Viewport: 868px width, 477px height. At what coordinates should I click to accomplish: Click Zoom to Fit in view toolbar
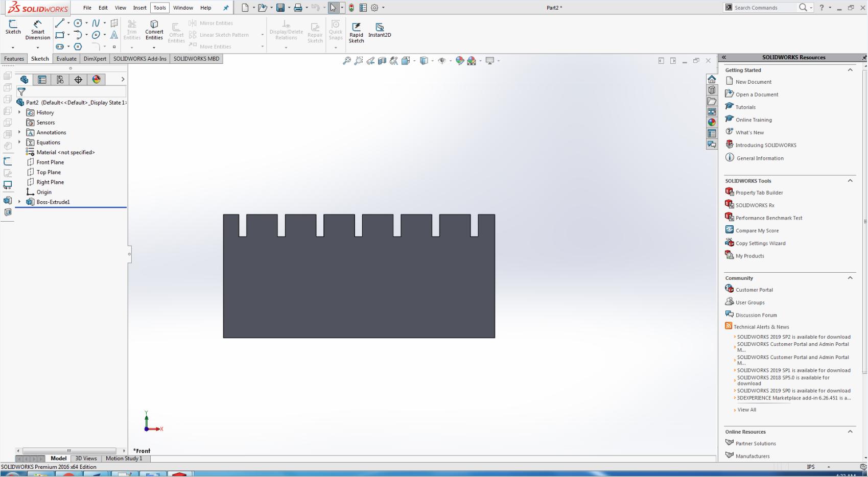tap(347, 61)
